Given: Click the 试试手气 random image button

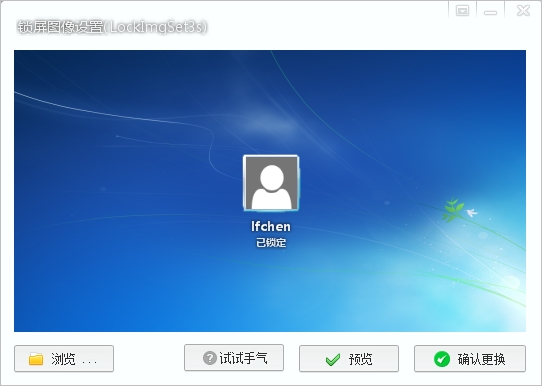Looking at the screenshot, I should click(234, 358).
